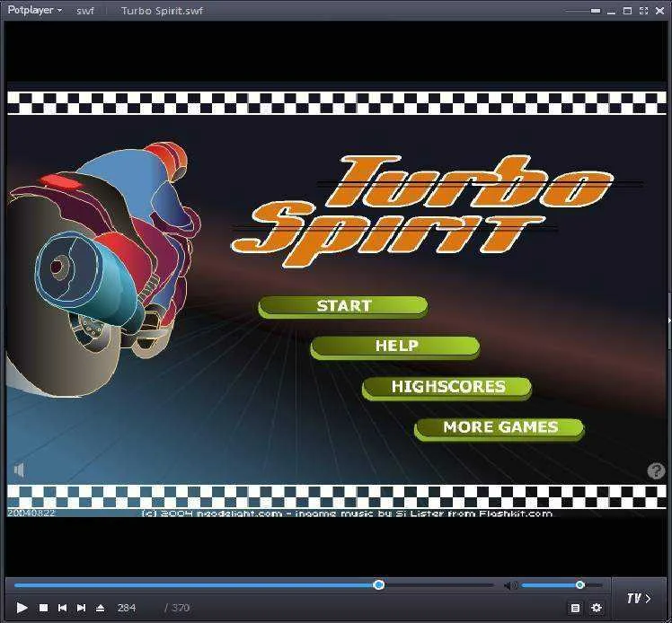Start the game with the START button
This screenshot has width=672, height=623.
343,307
